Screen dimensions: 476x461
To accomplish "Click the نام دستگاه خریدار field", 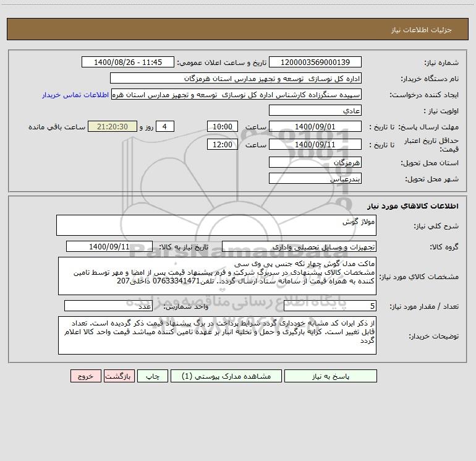I will pyautogui.click(x=236, y=78).
